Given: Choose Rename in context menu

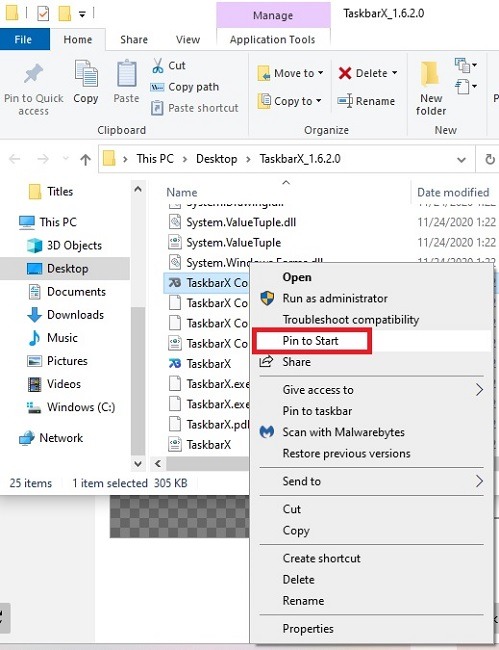Looking at the screenshot, I should click(x=303, y=601).
